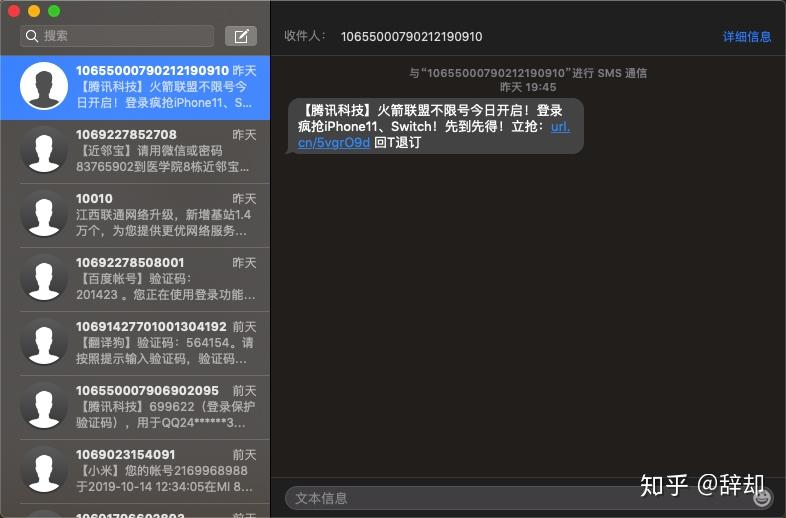Click the compose new message icon
Viewport: 786px width, 518px height.
[241, 36]
